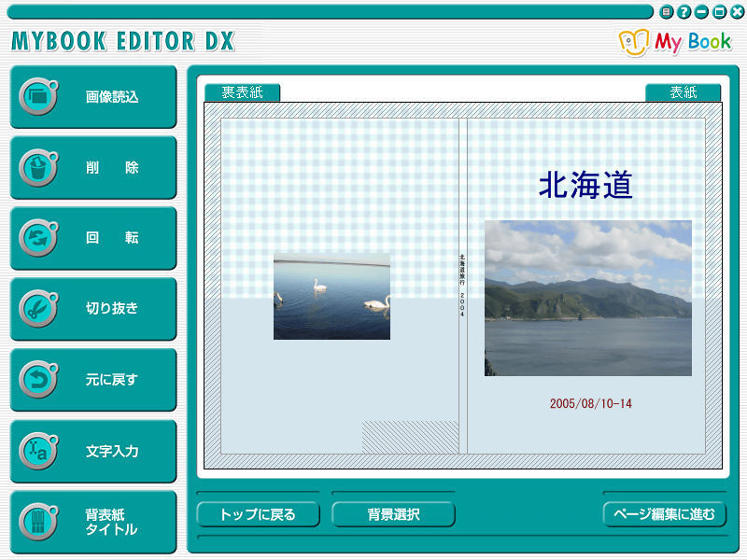Screen dimensions: 747x560
Task: Click the book spine title icon
Action: click(x=38, y=522)
